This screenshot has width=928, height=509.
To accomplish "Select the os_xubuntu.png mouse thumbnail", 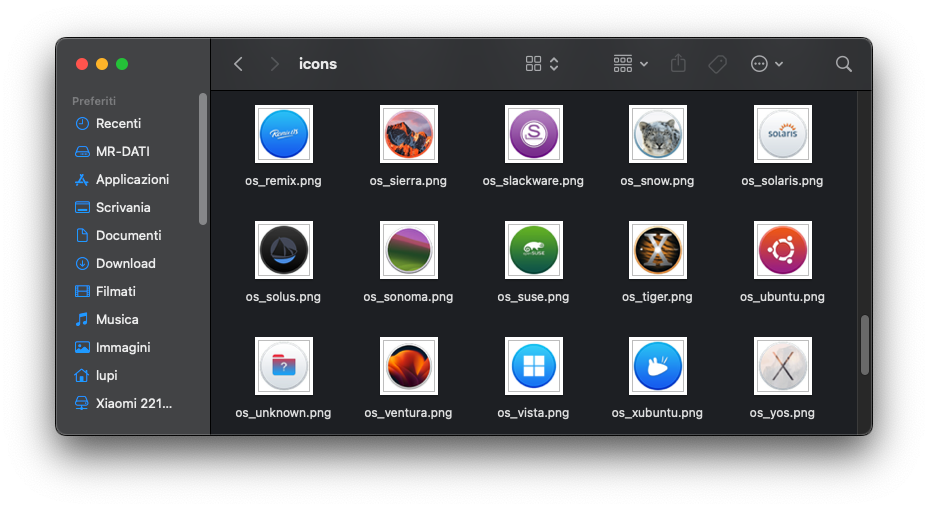I will click(658, 366).
